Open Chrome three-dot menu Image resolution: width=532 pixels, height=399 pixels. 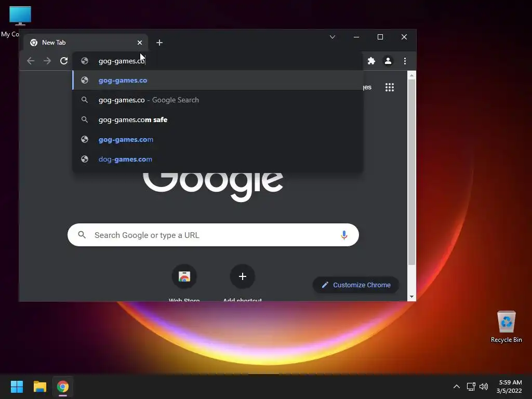pyautogui.click(x=405, y=61)
